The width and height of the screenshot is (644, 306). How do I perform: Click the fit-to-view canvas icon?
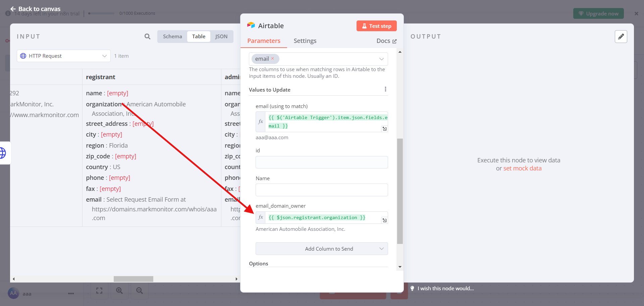(99, 291)
